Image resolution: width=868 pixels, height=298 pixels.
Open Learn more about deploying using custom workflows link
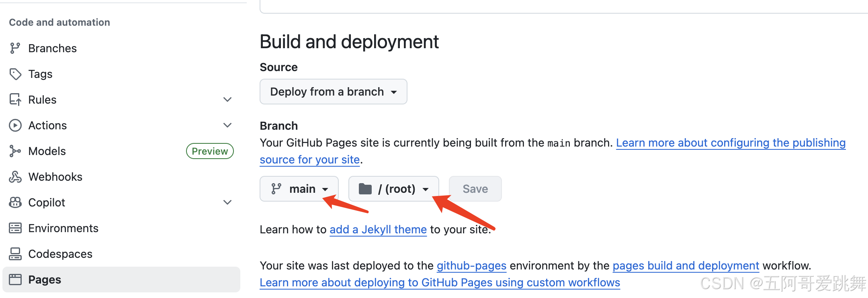pos(440,282)
